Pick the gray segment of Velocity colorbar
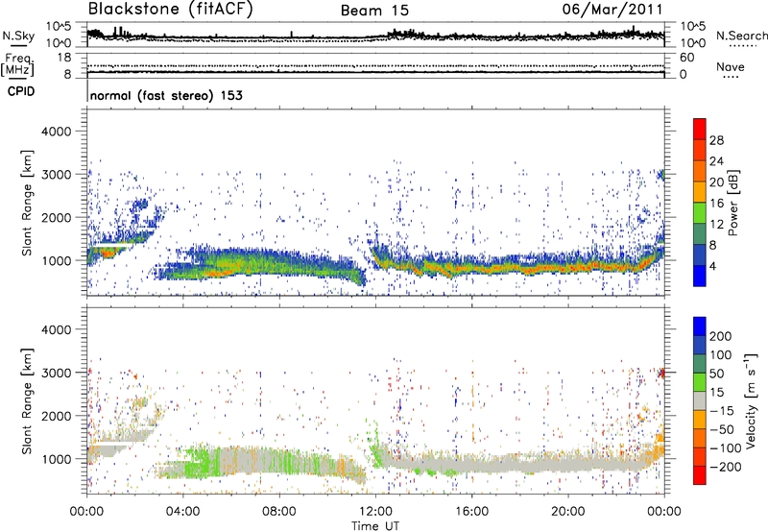768x532 pixels. [700, 401]
